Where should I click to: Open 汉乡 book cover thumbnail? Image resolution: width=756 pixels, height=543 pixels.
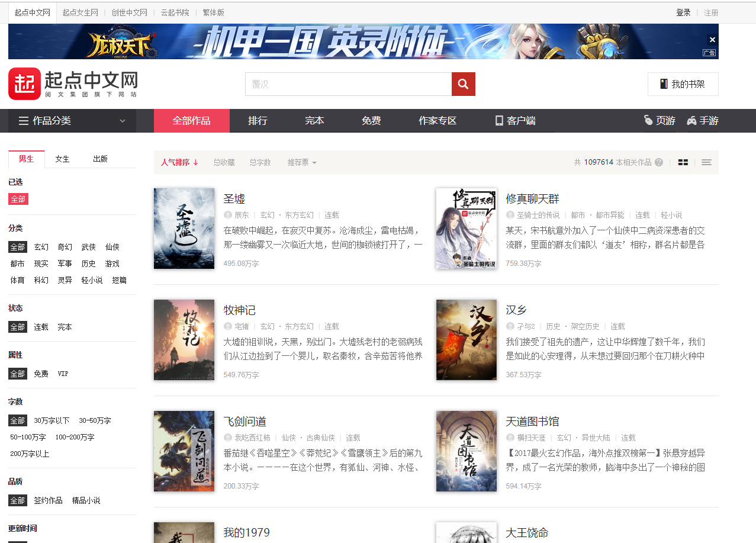[x=467, y=340]
